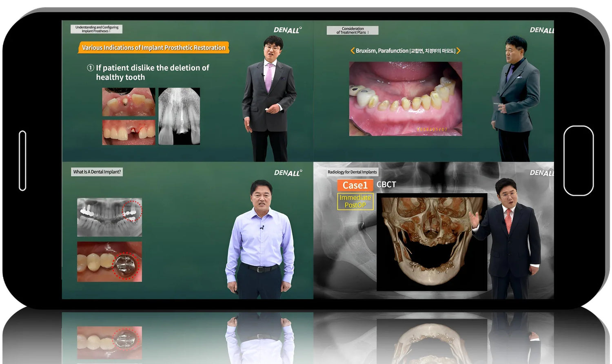Click the DENALL logo in bottom-right video

point(541,173)
